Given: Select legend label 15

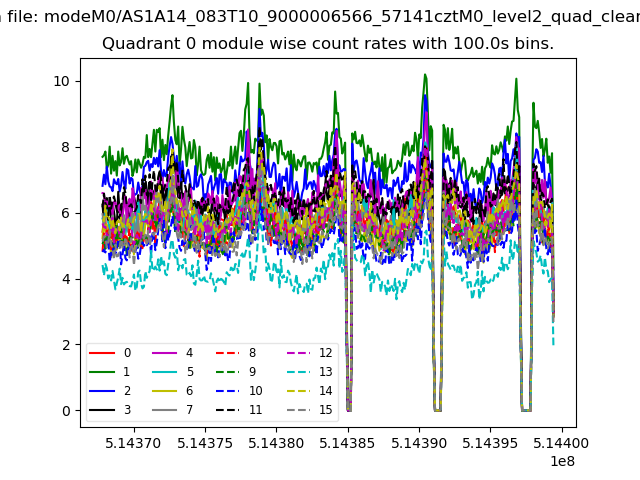Looking at the screenshot, I should 325,409.
